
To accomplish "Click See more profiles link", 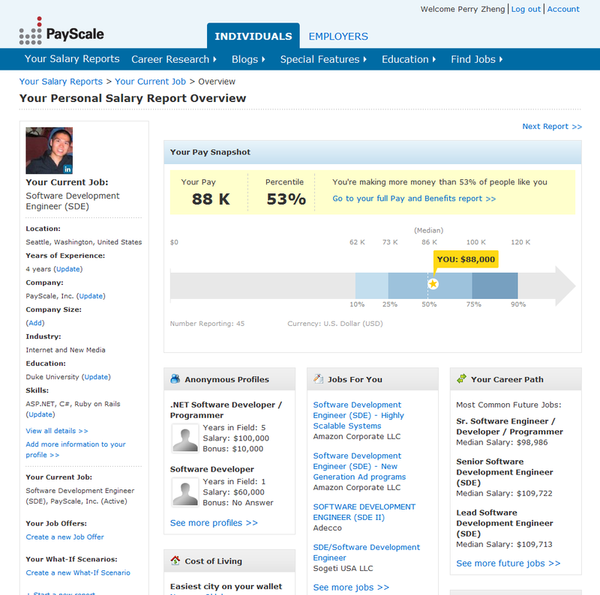I will point(214,523).
